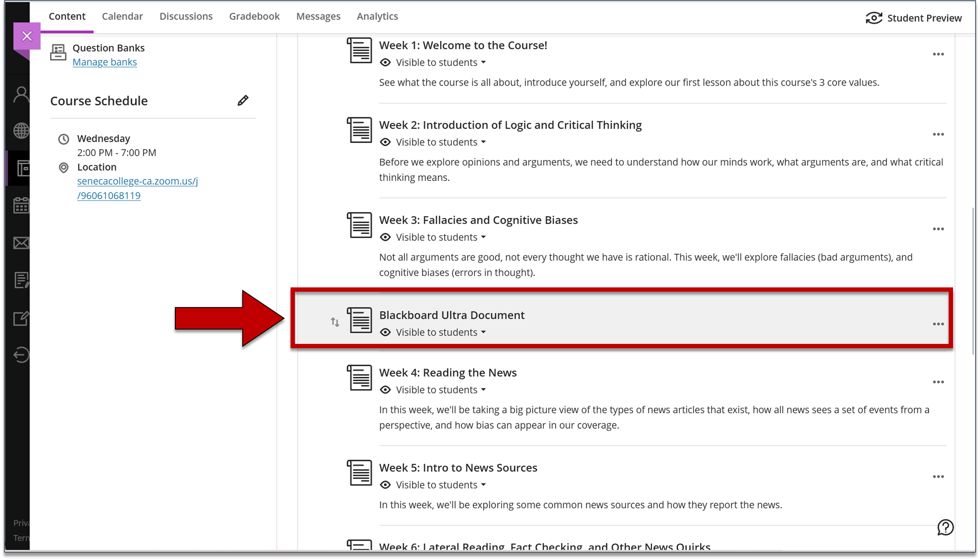980x560 pixels.
Task: Expand the Blackboard Ultra Document options menu
Action: 938,324
